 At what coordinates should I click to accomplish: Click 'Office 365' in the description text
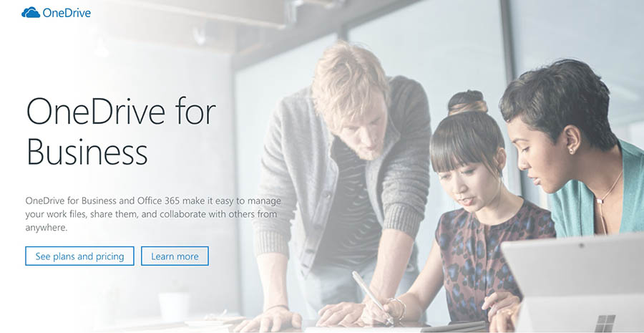[x=160, y=201]
